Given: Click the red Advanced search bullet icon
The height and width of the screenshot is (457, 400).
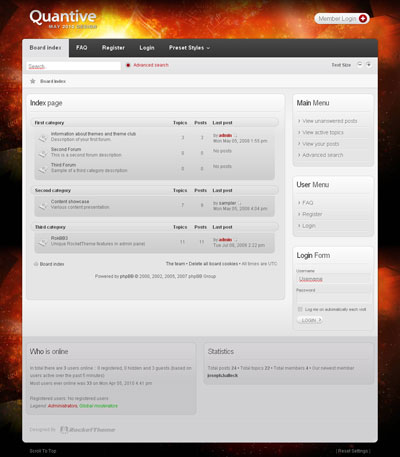Looking at the screenshot, I should (x=128, y=65).
